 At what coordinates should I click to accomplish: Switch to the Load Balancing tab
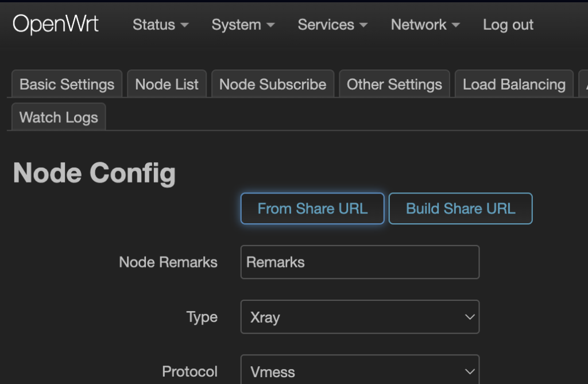pyautogui.click(x=514, y=84)
